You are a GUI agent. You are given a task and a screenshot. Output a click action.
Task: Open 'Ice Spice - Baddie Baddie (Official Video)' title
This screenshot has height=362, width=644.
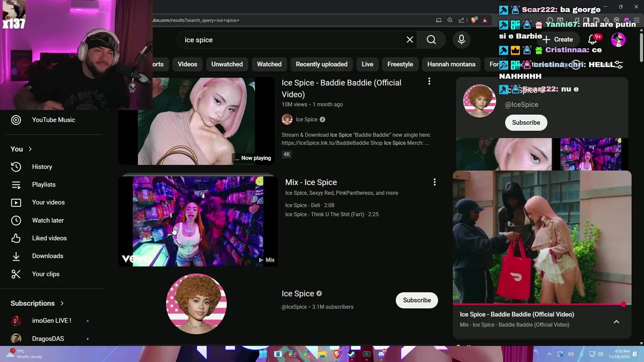(342, 88)
